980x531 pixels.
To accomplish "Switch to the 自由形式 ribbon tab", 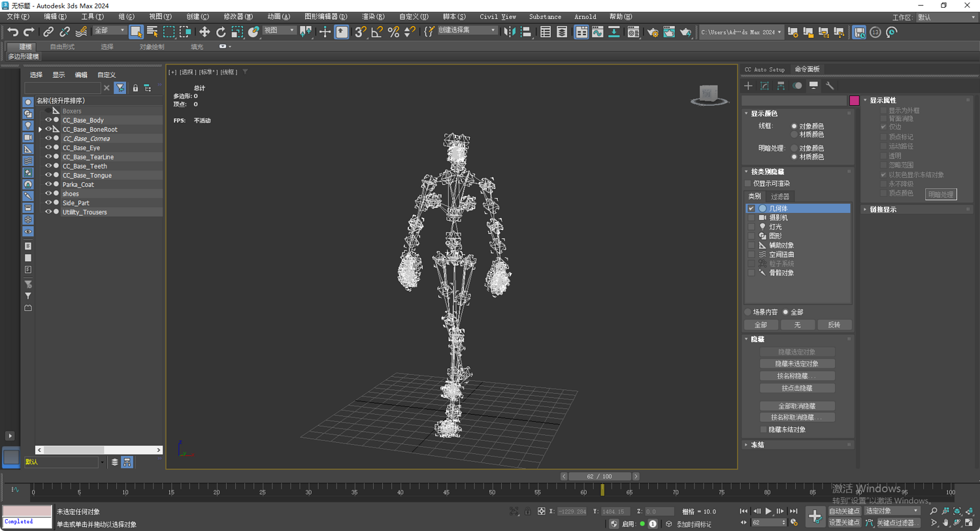I will (x=62, y=47).
